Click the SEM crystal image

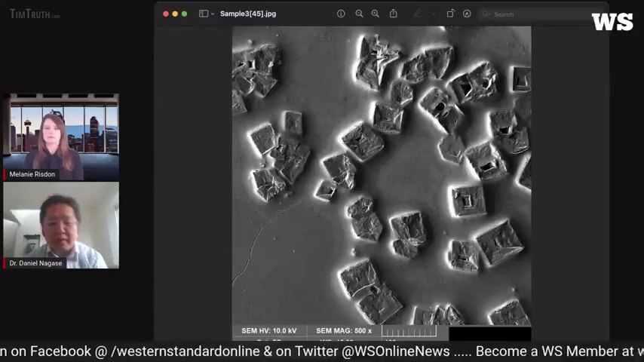(381, 175)
